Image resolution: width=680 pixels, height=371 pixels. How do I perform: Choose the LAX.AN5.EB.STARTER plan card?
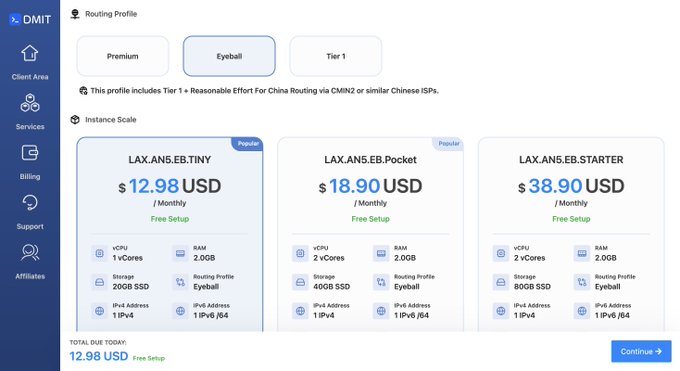pos(571,235)
